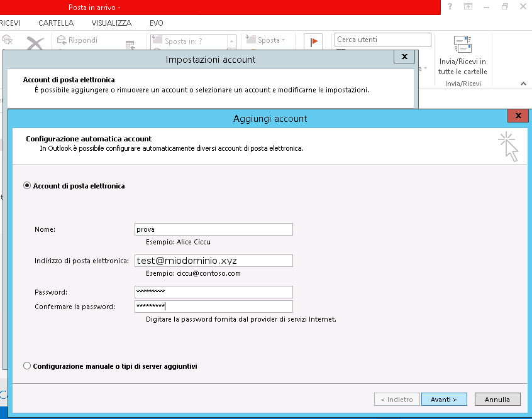Click the Avanti > button
This screenshot has width=532, height=419.
(x=444, y=400)
